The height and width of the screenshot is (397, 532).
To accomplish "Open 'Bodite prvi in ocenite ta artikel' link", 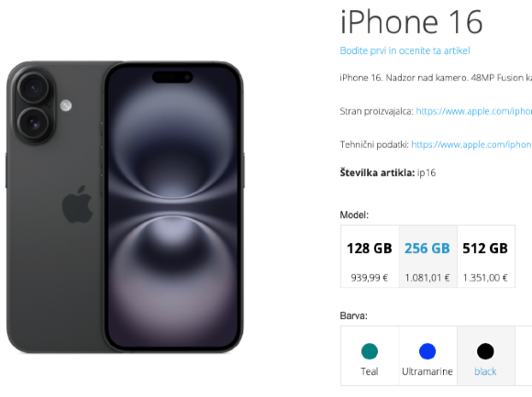I will click(405, 50).
